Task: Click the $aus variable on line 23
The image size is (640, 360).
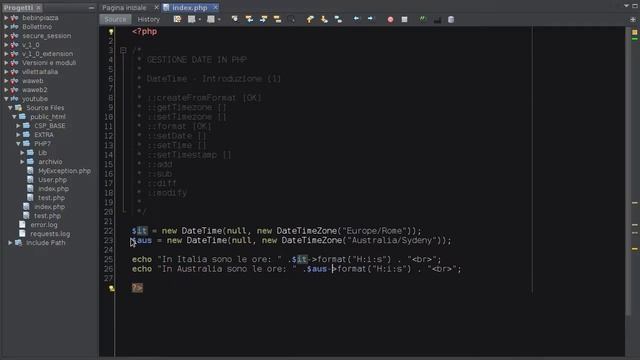Action: click(142, 240)
